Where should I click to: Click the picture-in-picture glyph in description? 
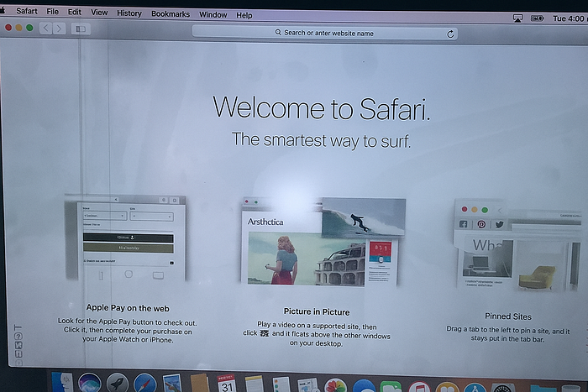(x=265, y=333)
